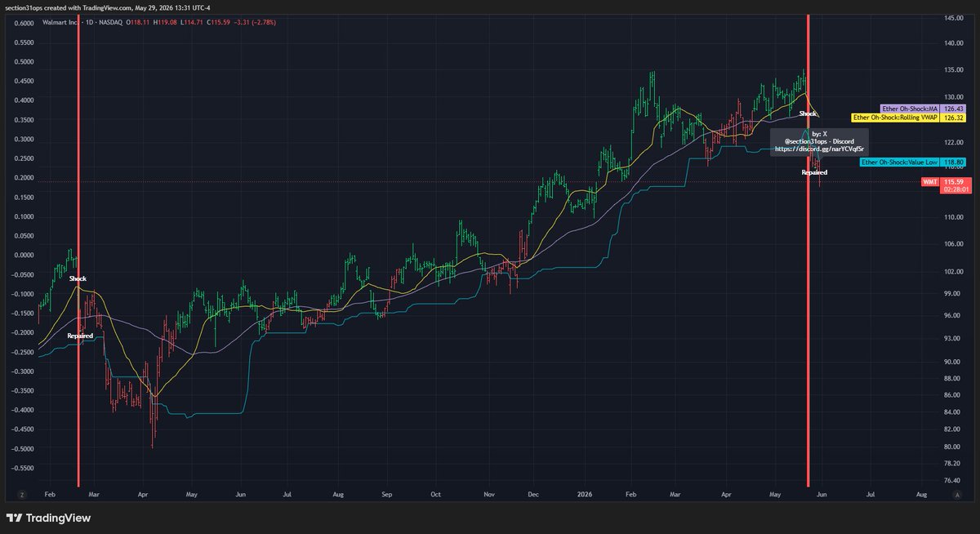Click the 2026 label on time axis
Screen dimensions: 980x534
[x=586, y=495]
